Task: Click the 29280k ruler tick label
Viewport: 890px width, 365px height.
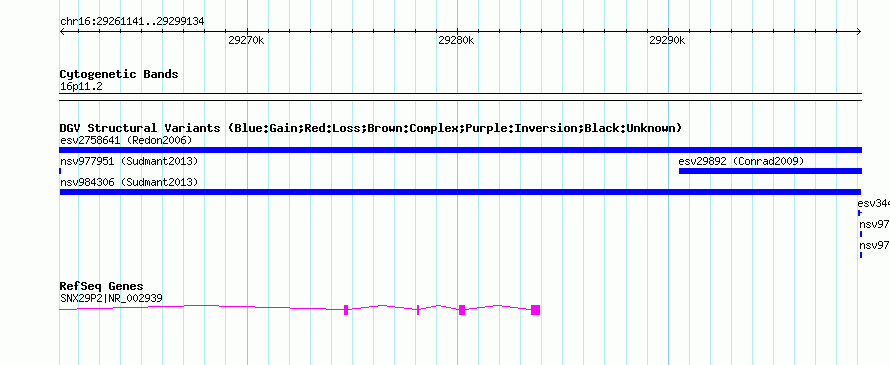Action: 456,41
